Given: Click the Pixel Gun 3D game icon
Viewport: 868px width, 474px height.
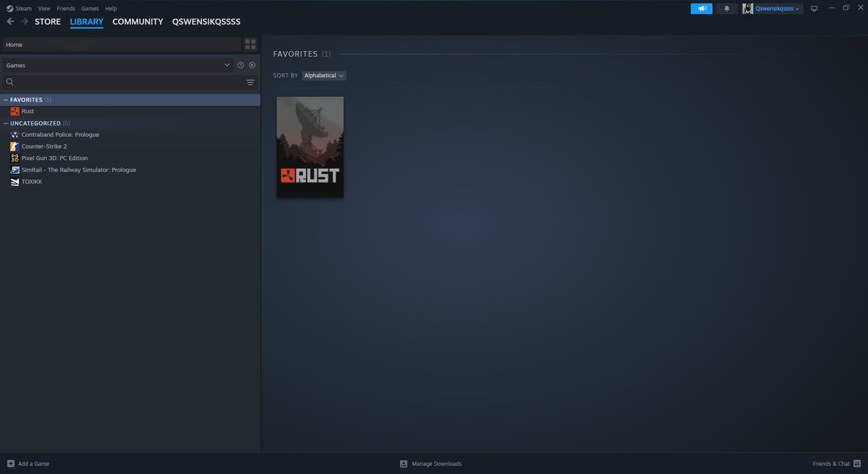Looking at the screenshot, I should tap(15, 158).
